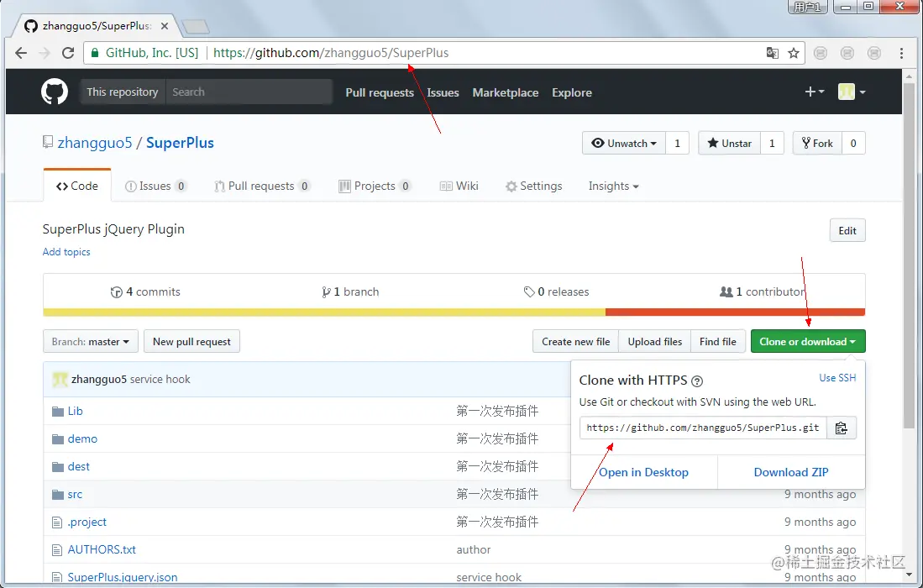Click Download ZIP
Screen dimensions: 923x588
click(791, 472)
